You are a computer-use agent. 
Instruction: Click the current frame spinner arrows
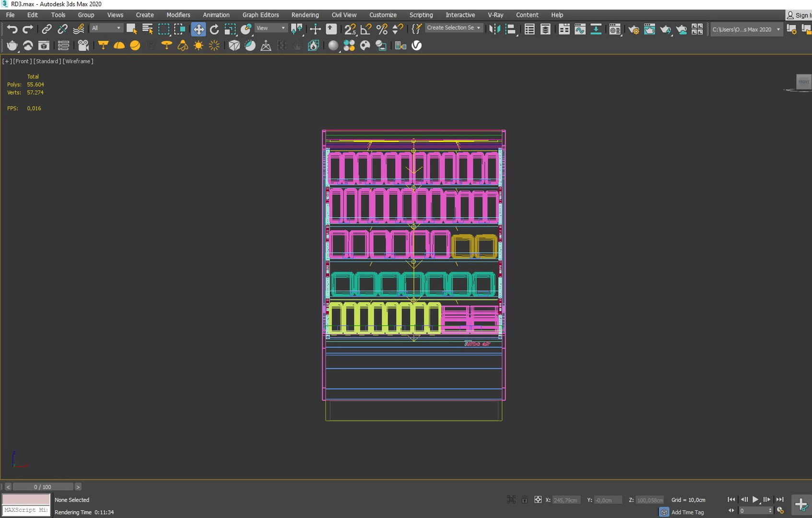pos(770,511)
